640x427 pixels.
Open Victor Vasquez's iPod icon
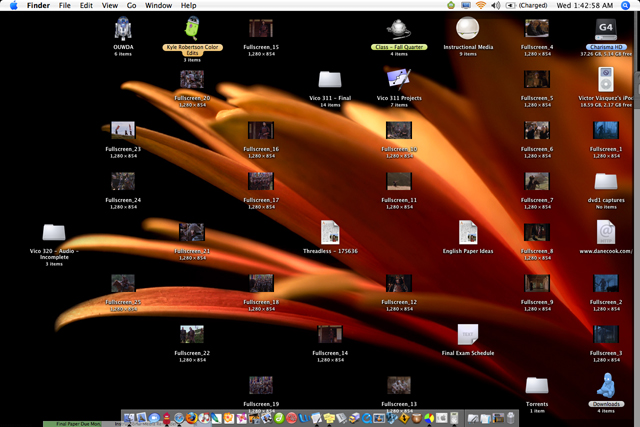(605, 79)
